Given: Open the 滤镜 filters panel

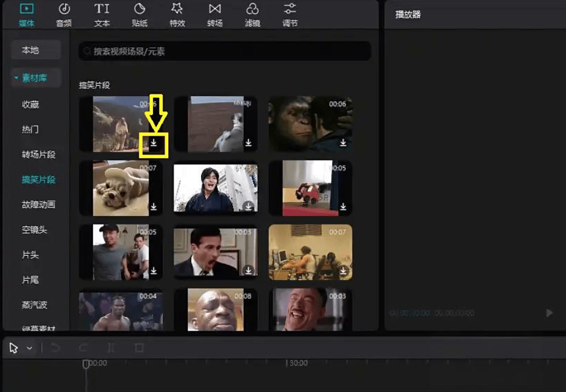Looking at the screenshot, I should 252,13.
